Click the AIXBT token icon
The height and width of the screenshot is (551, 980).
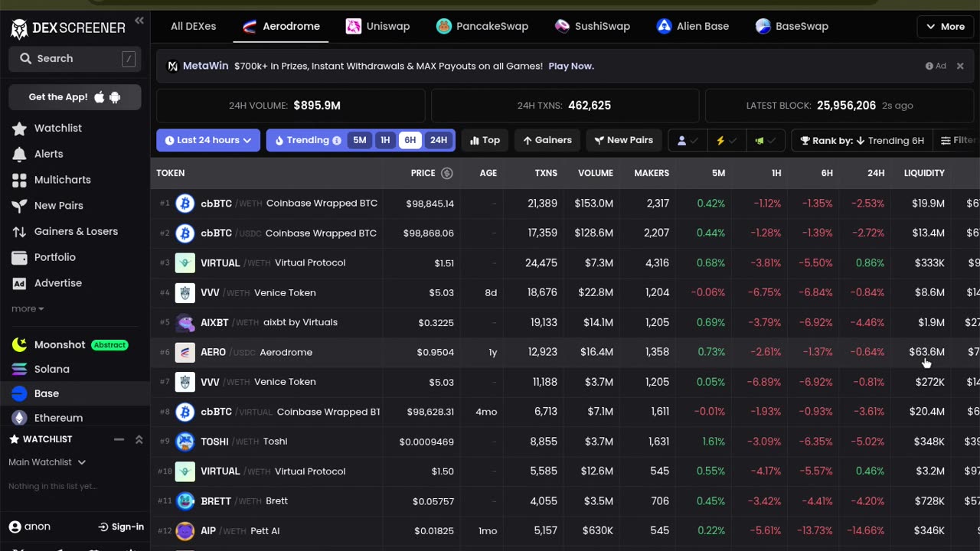[x=185, y=322]
